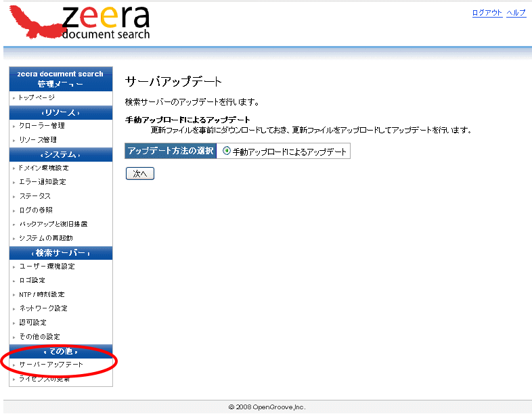Open システムの再起動 menu item
The height and width of the screenshot is (414, 532).
[x=46, y=238]
